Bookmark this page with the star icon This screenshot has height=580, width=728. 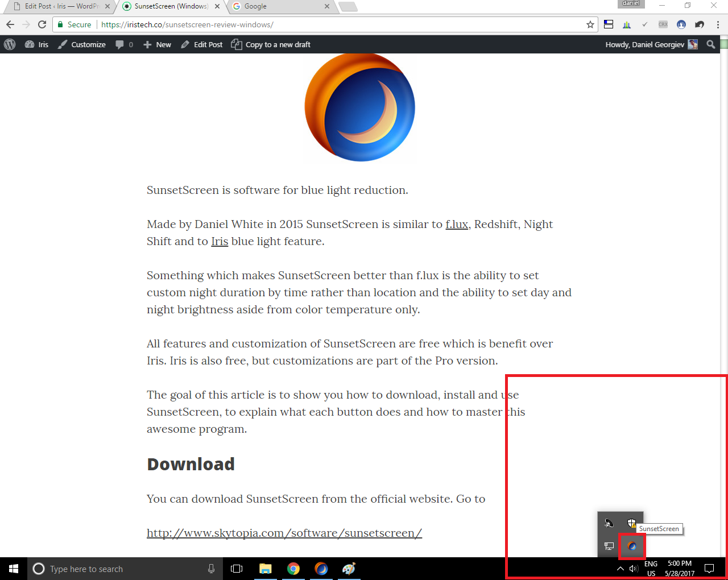pos(590,24)
